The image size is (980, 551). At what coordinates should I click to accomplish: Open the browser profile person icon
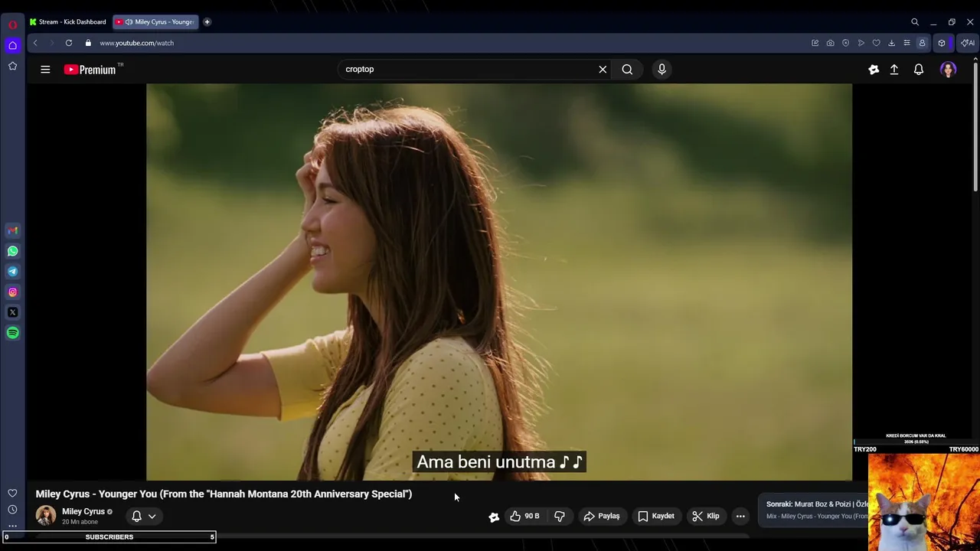click(922, 43)
